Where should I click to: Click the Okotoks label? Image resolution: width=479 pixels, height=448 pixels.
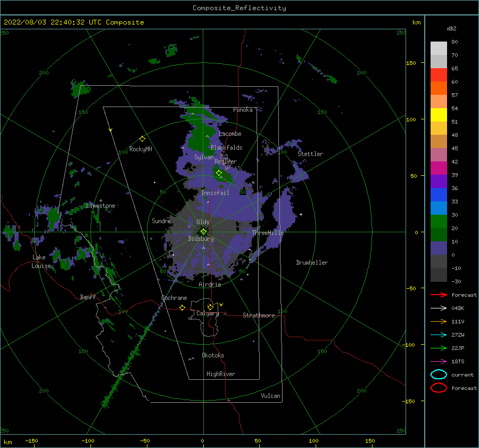click(x=213, y=355)
